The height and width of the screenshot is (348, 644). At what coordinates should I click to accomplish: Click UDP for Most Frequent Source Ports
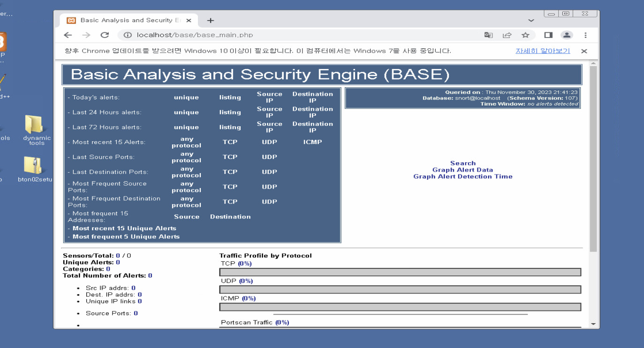(x=269, y=187)
